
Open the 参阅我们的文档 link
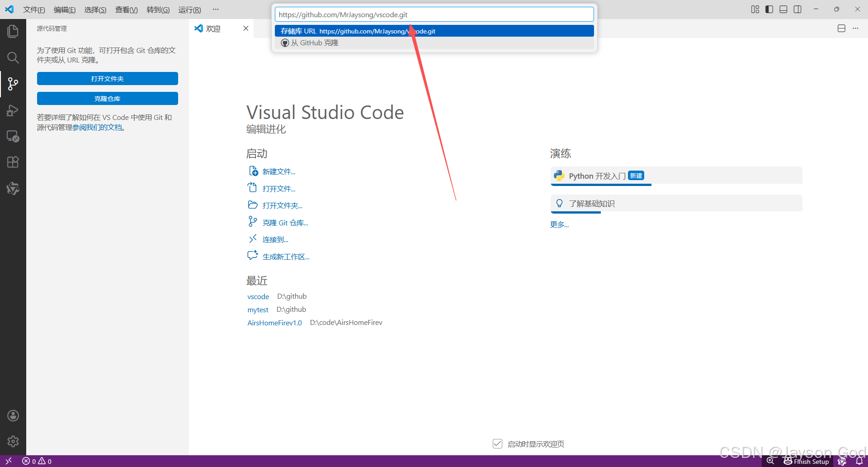point(97,128)
